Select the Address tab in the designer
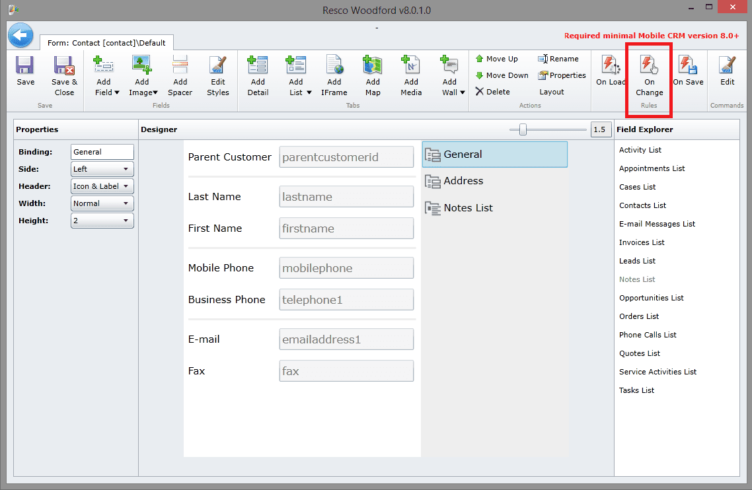The image size is (752, 490). [463, 181]
